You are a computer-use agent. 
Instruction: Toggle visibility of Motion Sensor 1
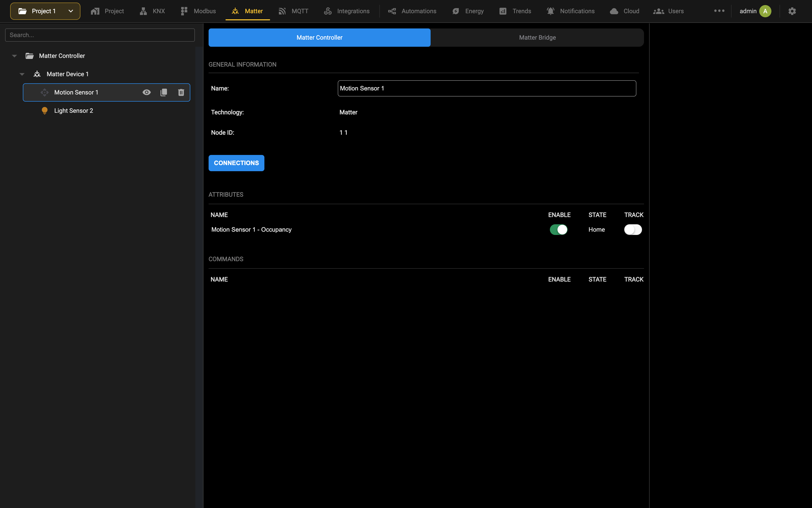[147, 92]
